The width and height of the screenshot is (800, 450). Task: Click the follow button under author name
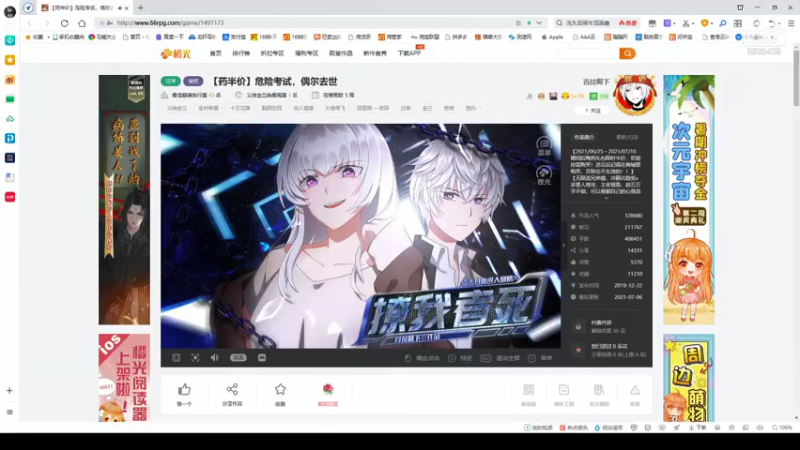coord(592,110)
